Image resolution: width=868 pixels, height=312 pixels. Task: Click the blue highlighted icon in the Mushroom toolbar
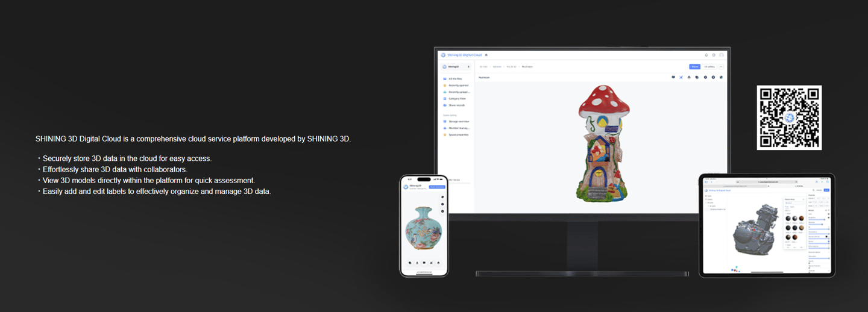coord(681,77)
